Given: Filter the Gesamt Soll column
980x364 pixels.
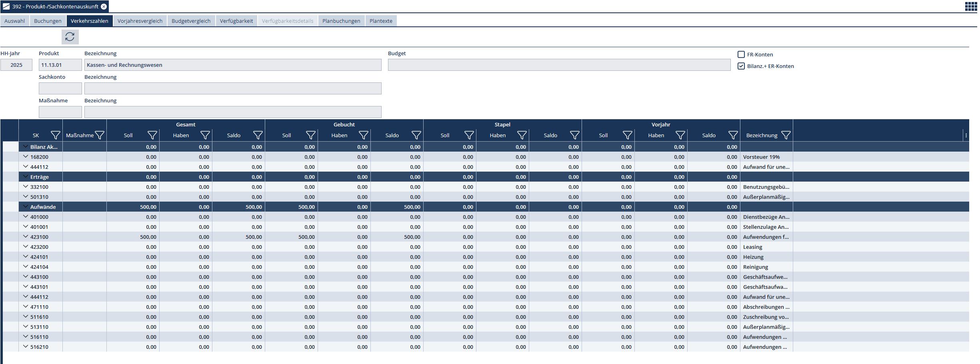Looking at the screenshot, I should pyautogui.click(x=152, y=136).
